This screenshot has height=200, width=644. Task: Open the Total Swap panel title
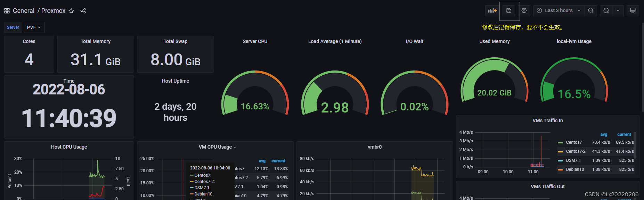(176, 41)
